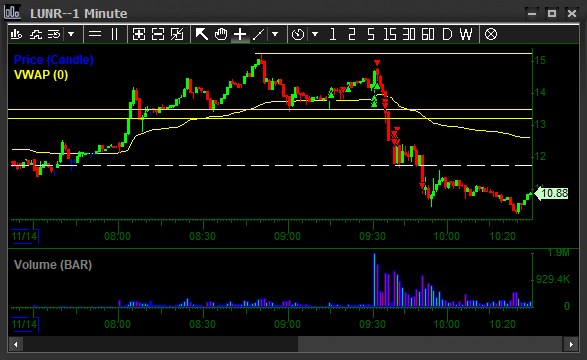This screenshot has height=360, width=587.
Task: Expand the time range dropdown arrow
Action: [315, 34]
